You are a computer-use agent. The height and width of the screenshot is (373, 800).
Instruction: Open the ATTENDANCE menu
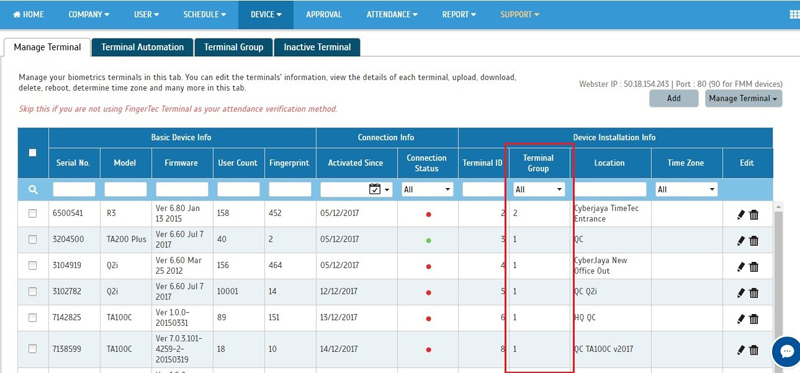392,15
